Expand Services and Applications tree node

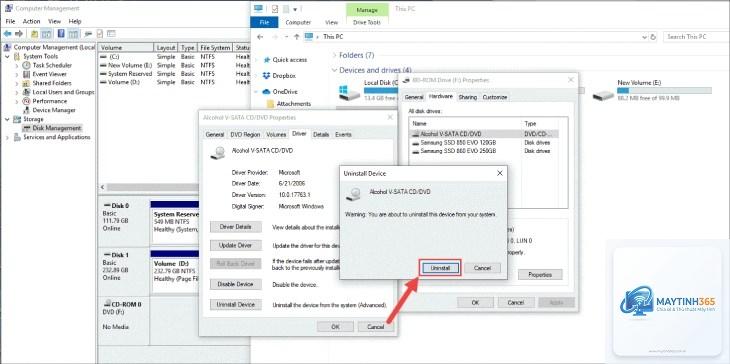tap(7, 137)
